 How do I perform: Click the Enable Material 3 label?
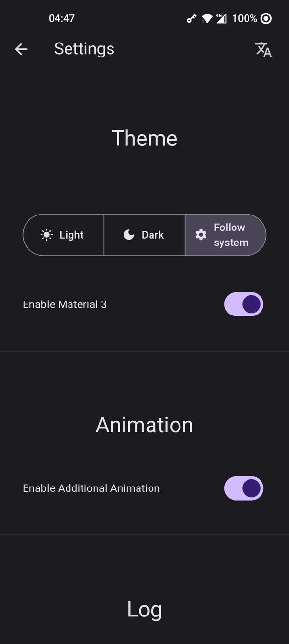pos(64,304)
